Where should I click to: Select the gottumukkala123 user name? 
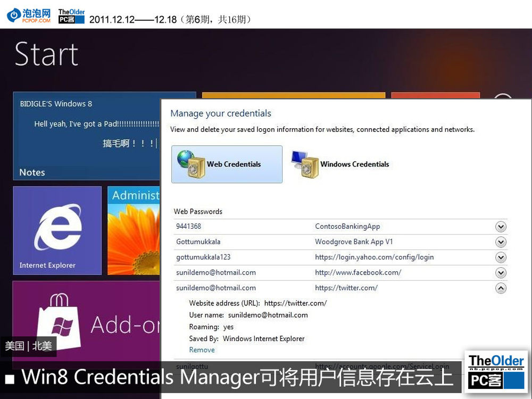(203, 257)
